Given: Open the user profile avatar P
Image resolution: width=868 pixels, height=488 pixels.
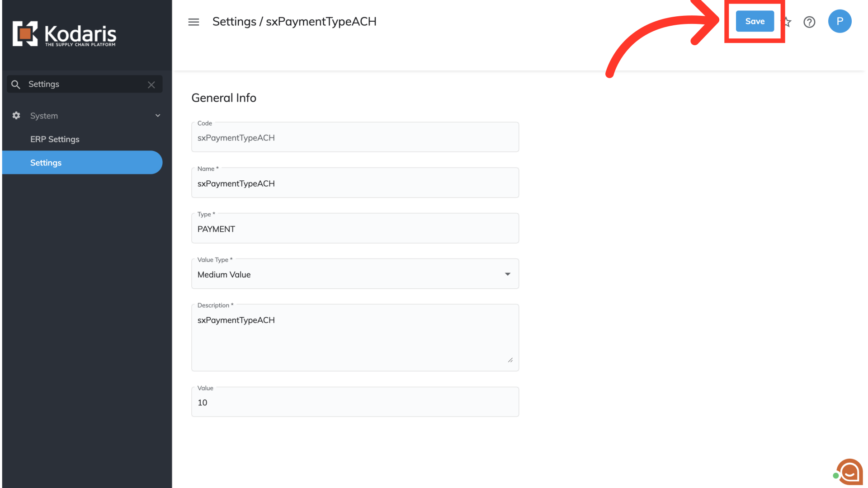Looking at the screenshot, I should point(840,21).
